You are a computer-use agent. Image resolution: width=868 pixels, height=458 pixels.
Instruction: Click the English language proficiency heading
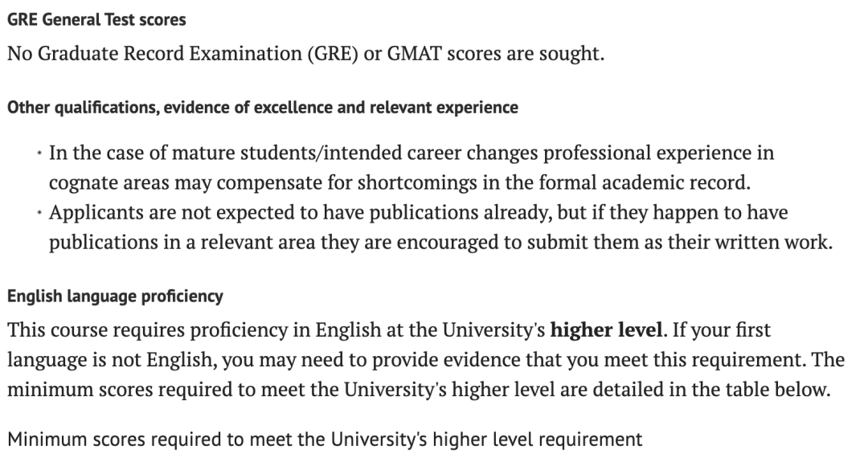tap(115, 296)
